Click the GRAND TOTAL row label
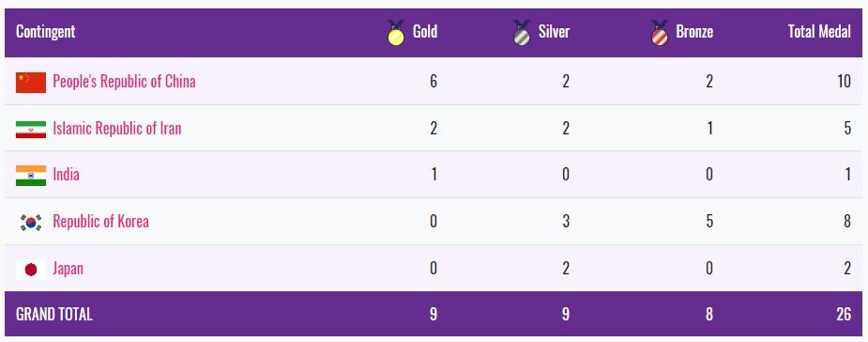Image resolution: width=868 pixels, height=342 pixels. pyautogui.click(x=54, y=315)
